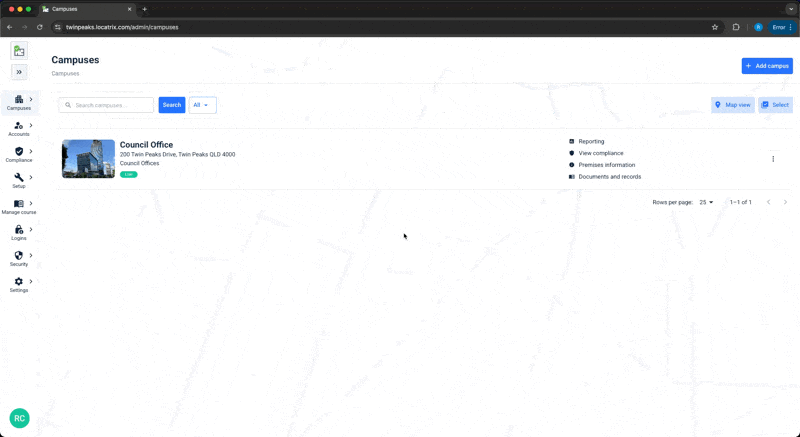Open browser extensions puzzle icon
The height and width of the screenshot is (437, 800).
click(736, 27)
